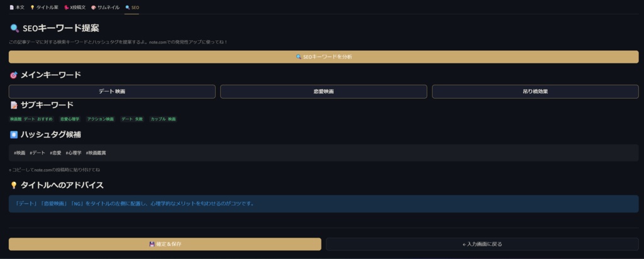Click the #心理学 hashtag
The width and height of the screenshot is (644, 259).
click(x=74, y=153)
